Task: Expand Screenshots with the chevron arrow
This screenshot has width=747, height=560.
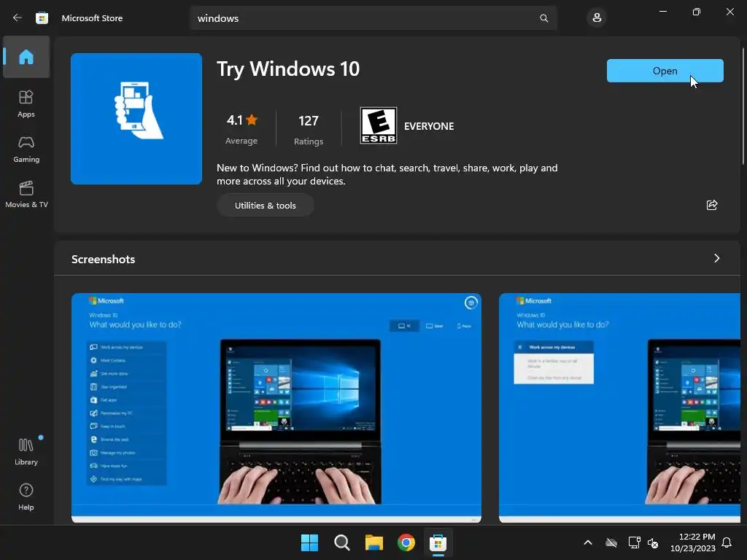Action: pos(716,258)
